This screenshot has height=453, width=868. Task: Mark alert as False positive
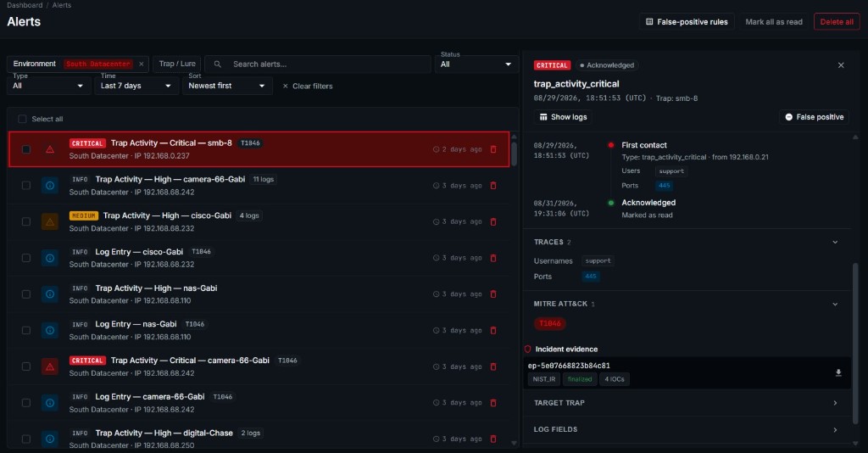(815, 117)
